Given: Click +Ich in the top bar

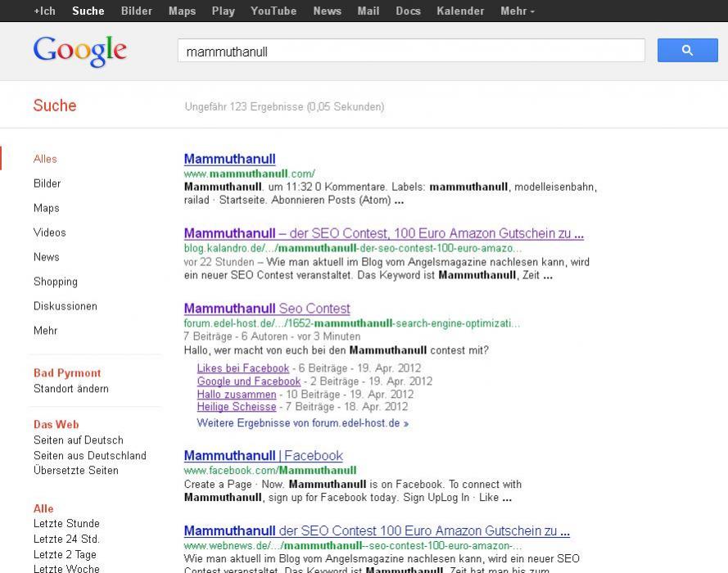Looking at the screenshot, I should pos(44,11).
